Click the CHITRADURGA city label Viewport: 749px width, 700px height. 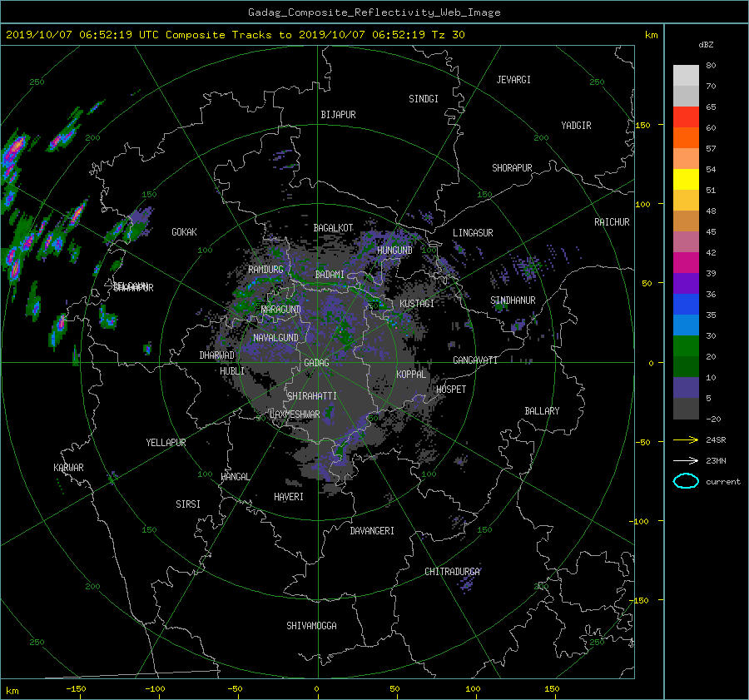coord(453,572)
